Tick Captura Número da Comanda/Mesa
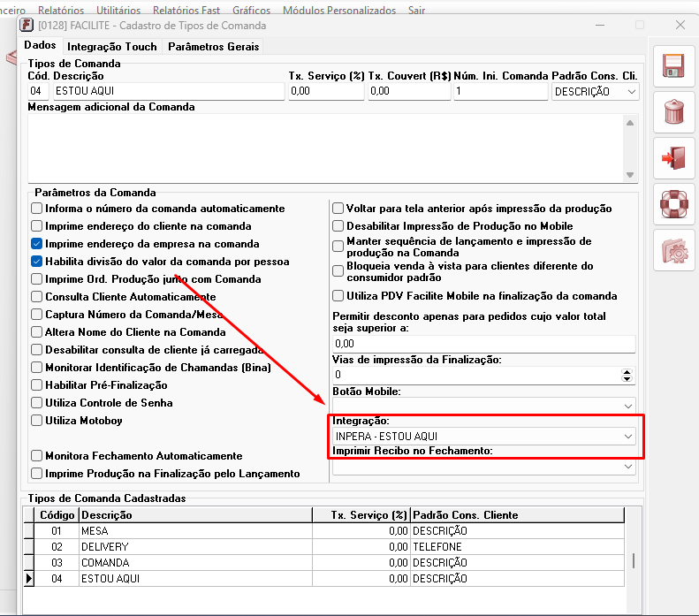The width and height of the screenshot is (699, 616). [x=36, y=315]
